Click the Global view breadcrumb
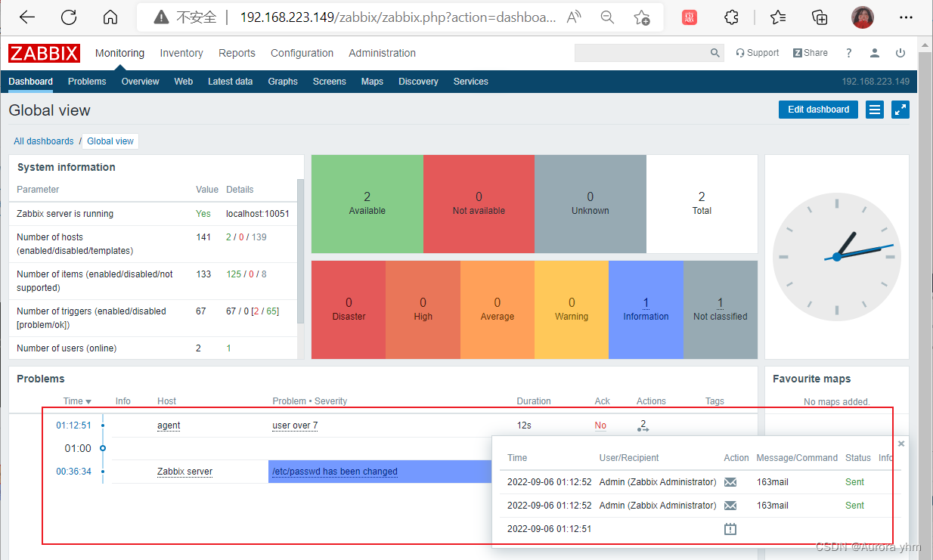The width and height of the screenshot is (933, 560). [110, 141]
